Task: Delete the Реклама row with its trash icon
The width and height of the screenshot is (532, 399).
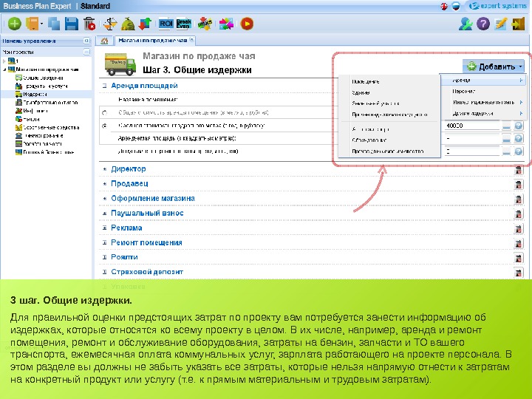Action: coord(518,228)
